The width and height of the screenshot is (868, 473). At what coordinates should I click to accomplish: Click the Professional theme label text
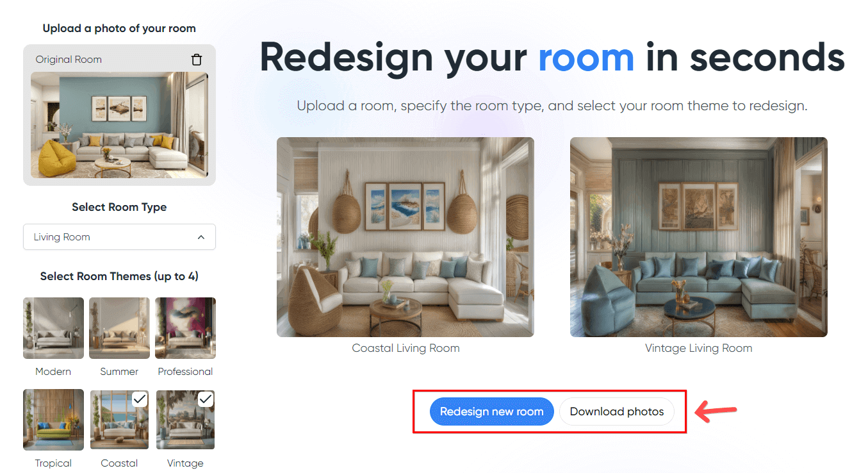(185, 372)
